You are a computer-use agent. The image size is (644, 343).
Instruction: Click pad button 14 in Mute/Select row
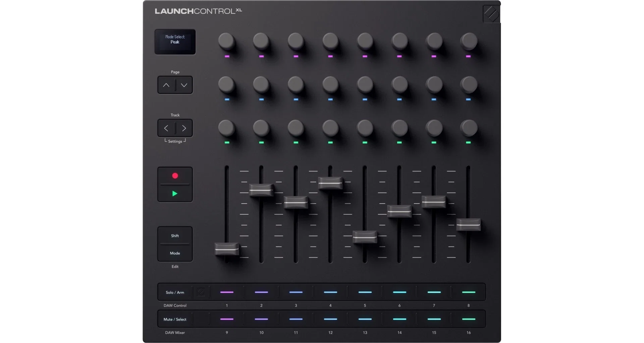pos(399,319)
